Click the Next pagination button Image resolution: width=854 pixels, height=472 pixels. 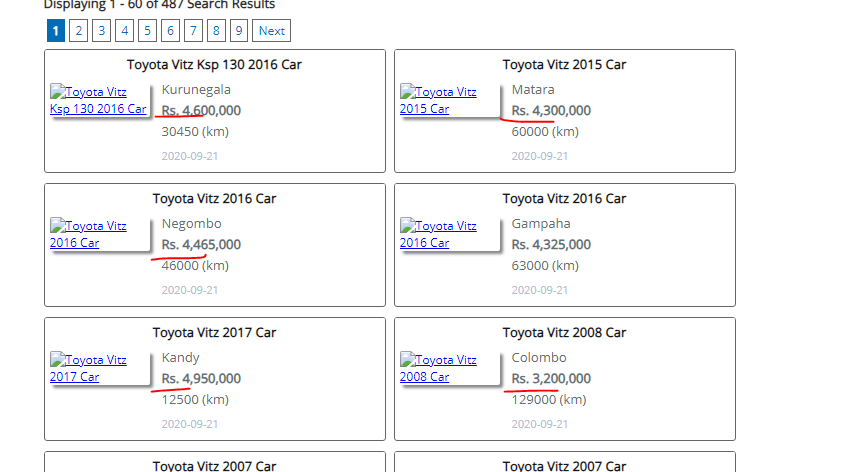(x=271, y=30)
